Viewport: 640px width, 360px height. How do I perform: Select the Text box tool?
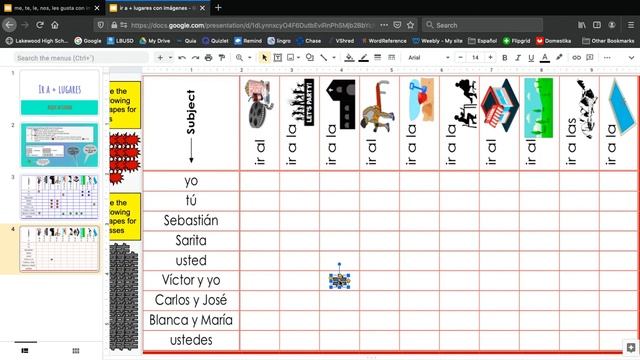click(278, 58)
